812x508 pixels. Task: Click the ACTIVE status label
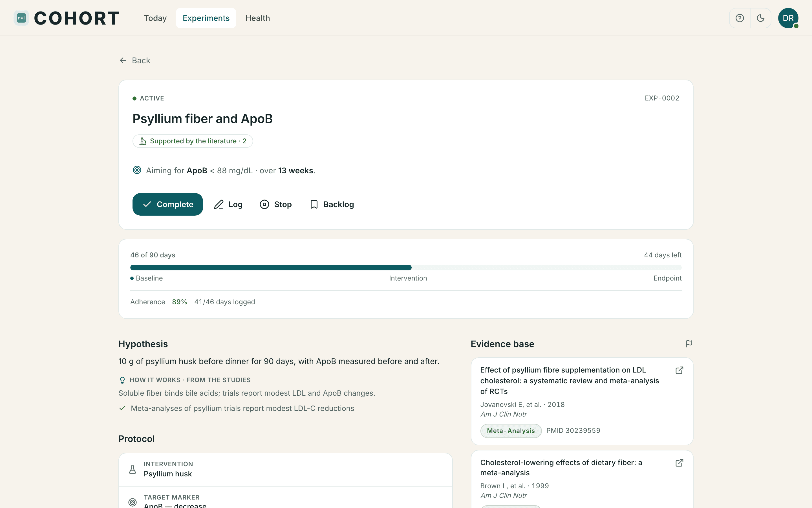tap(152, 98)
